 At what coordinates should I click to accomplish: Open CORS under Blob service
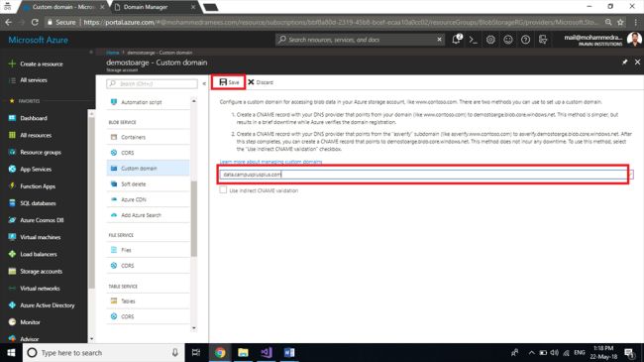[x=149, y=153]
